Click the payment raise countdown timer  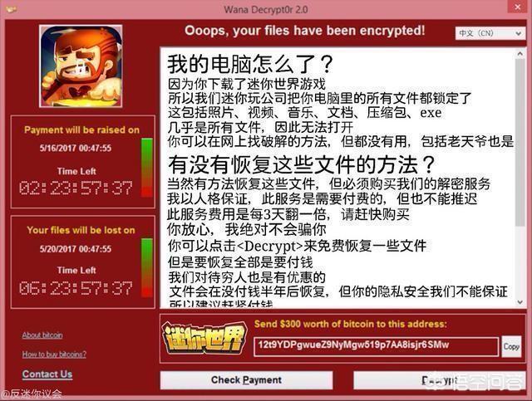(76, 188)
